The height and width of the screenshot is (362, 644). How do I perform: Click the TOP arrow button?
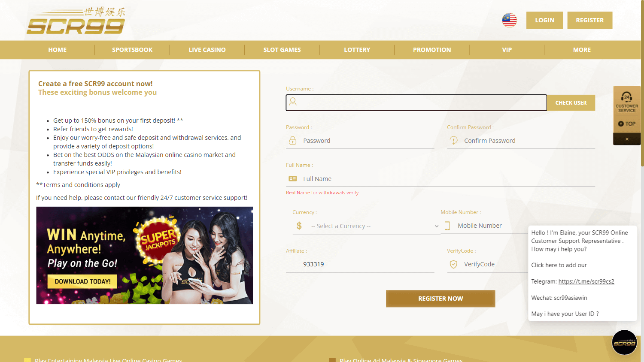tap(627, 124)
